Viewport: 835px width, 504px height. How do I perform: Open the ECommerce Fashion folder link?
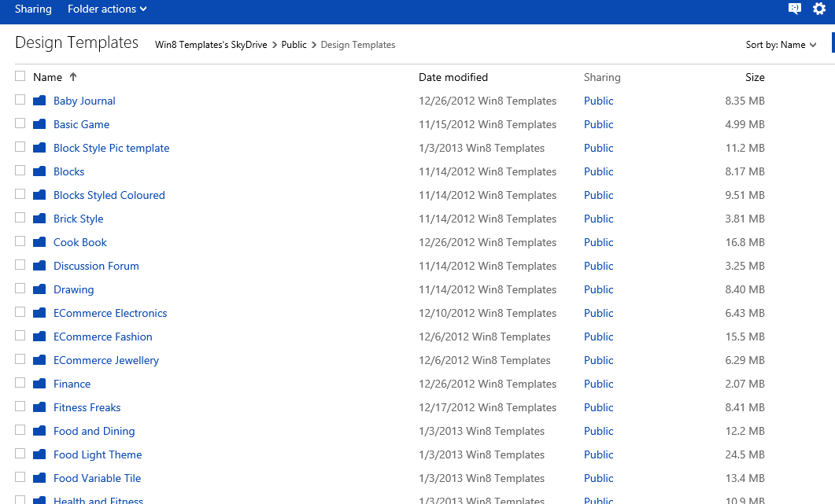click(x=103, y=337)
